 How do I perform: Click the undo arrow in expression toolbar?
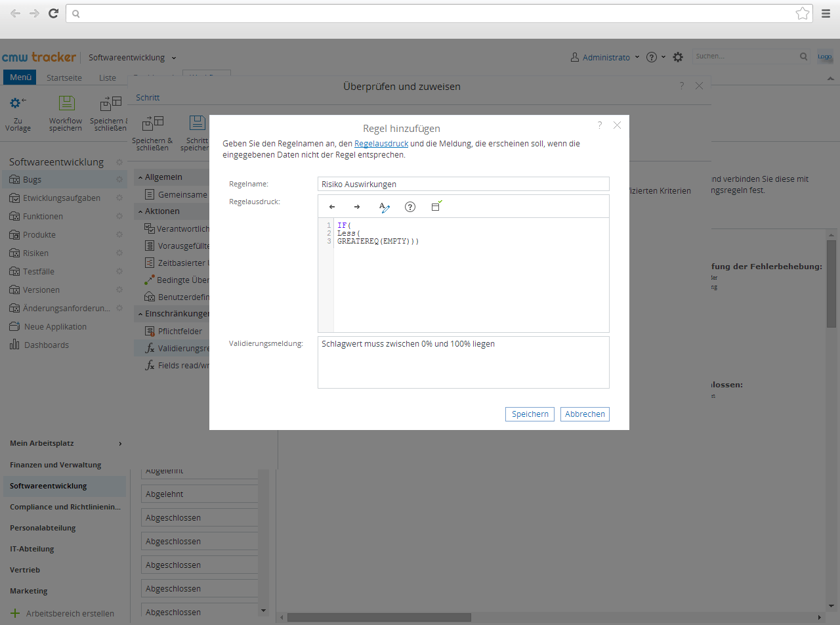click(332, 207)
